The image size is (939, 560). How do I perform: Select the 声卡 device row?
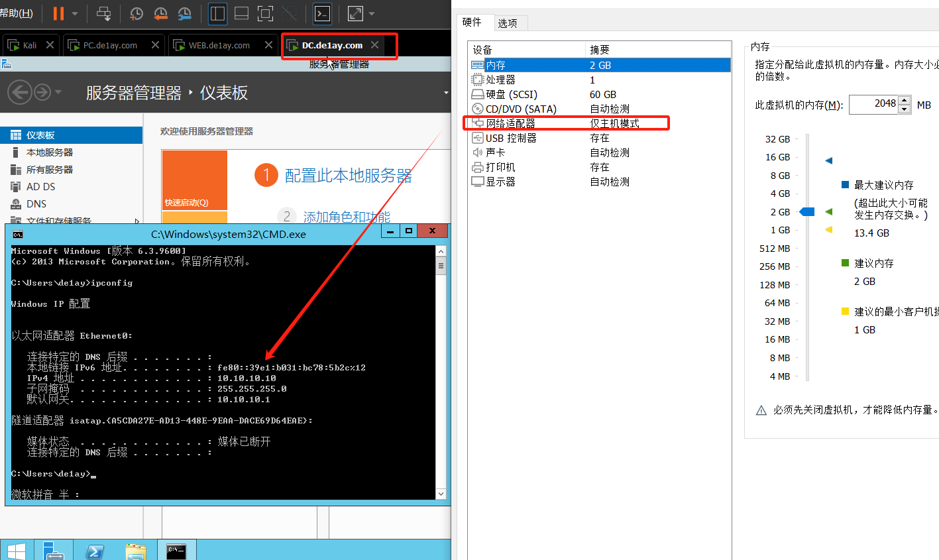pos(600,152)
